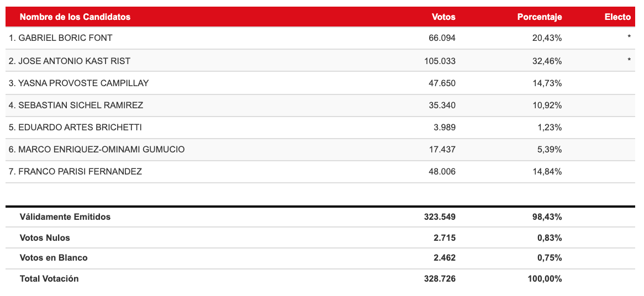Click the "Votos en Blanco" label

point(54,258)
